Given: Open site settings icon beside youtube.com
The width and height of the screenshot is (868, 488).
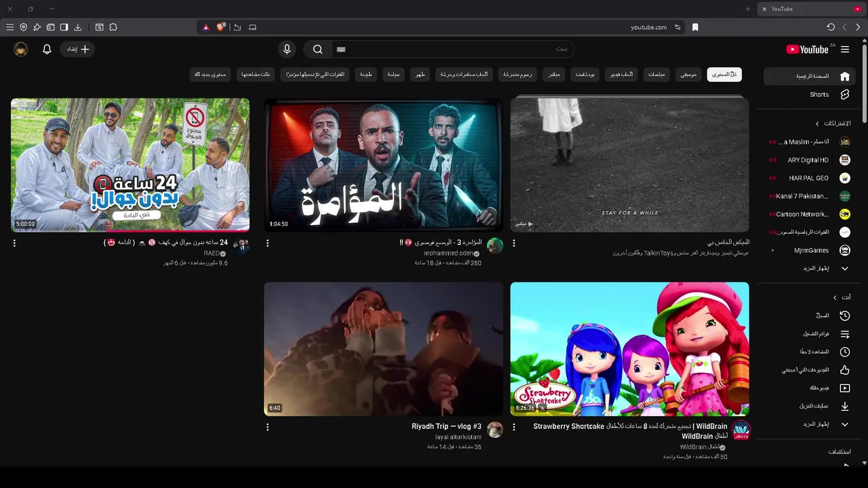Looking at the screenshot, I should 677,27.
